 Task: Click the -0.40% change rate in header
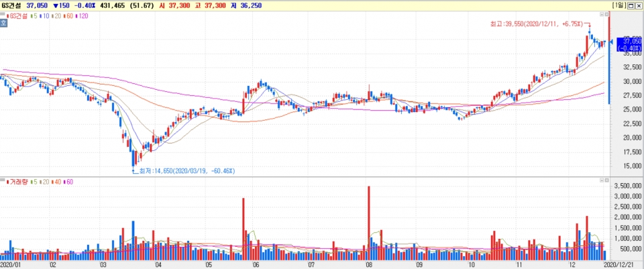point(85,5)
